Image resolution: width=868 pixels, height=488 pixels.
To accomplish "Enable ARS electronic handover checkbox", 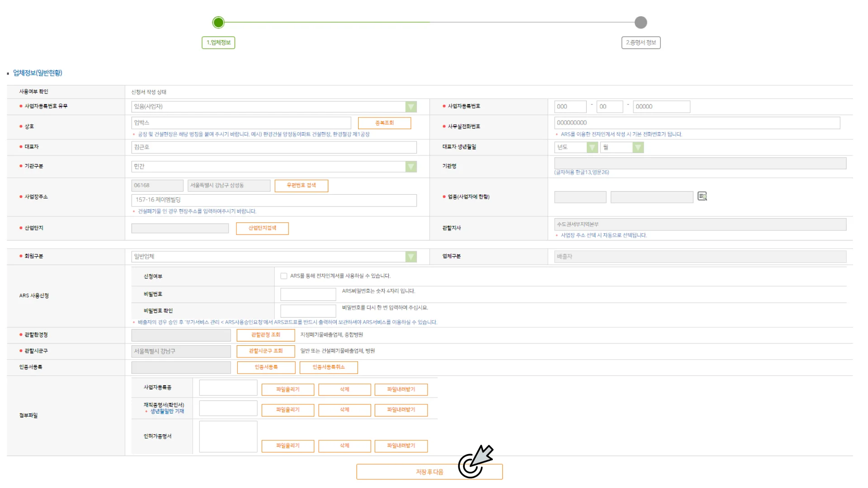I will click(284, 276).
